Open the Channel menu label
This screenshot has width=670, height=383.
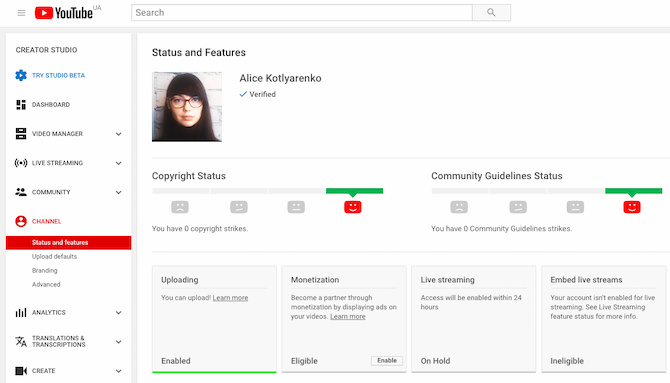coord(47,221)
